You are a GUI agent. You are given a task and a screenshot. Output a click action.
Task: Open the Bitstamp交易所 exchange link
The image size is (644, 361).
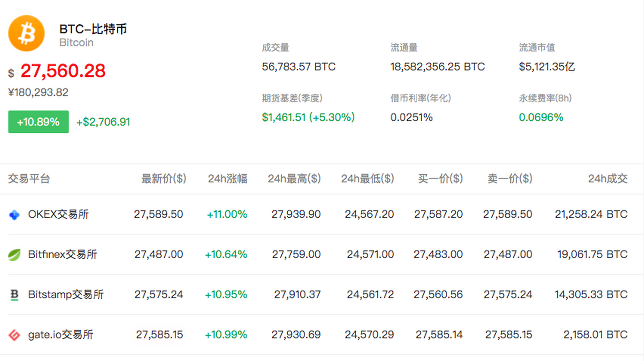click(x=66, y=294)
